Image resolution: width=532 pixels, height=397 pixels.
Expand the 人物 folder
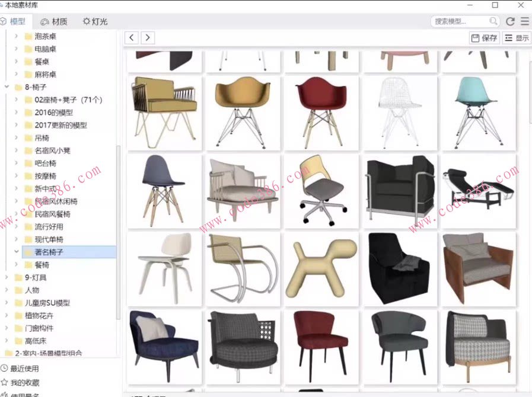pyautogui.click(x=7, y=290)
